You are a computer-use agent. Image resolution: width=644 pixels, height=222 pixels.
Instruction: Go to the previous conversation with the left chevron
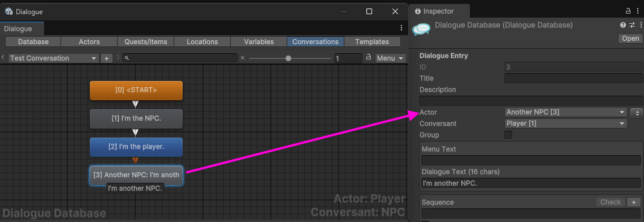pos(3,58)
